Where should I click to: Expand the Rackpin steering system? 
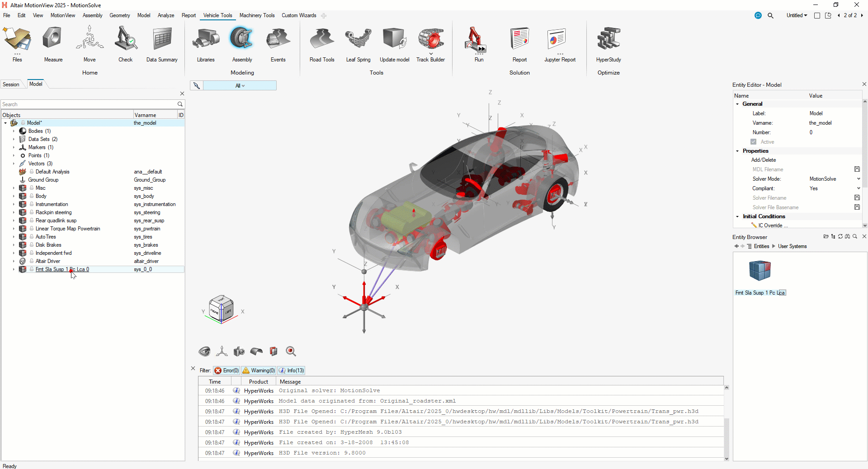pos(14,212)
